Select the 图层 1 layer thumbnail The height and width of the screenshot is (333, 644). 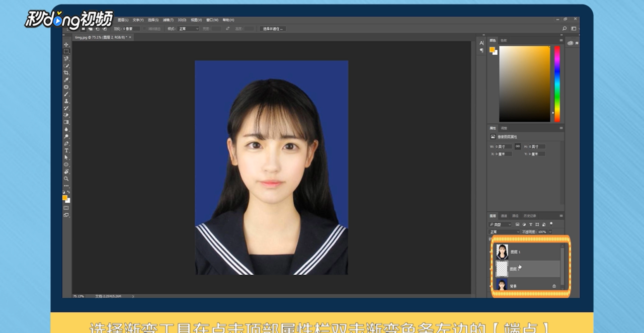[502, 252]
